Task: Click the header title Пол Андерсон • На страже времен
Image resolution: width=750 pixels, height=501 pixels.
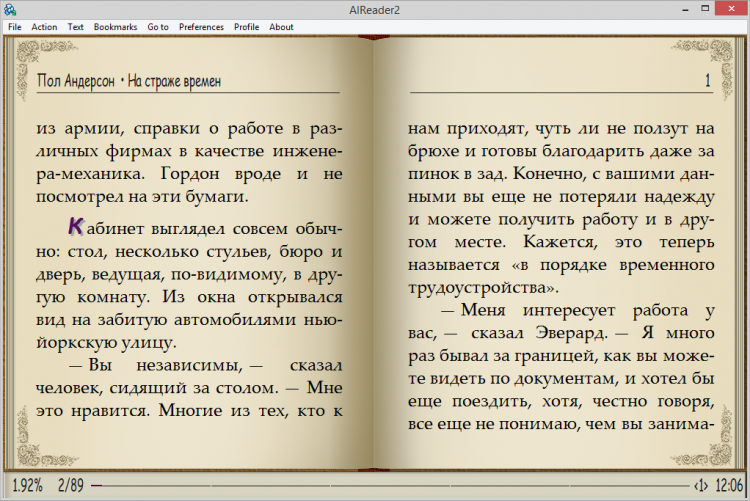Action: (x=129, y=81)
